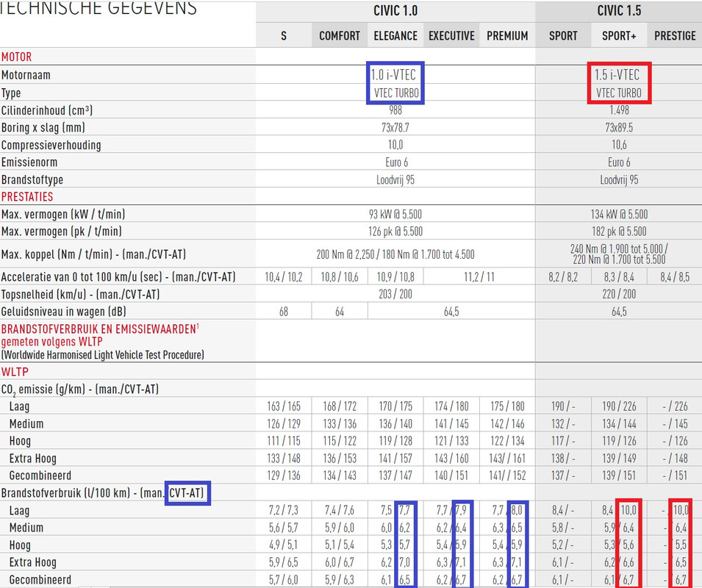Click the 134 kW @ 5.500 value

click(x=619, y=215)
